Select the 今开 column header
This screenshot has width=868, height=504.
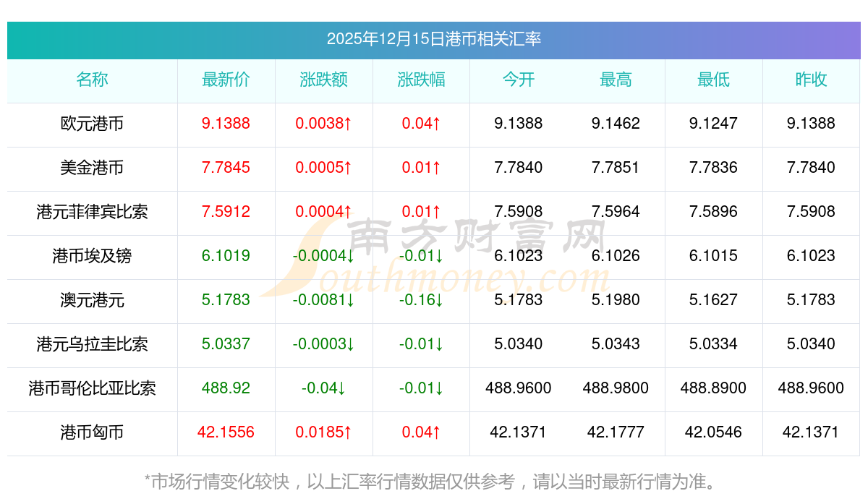pyautogui.click(x=519, y=80)
